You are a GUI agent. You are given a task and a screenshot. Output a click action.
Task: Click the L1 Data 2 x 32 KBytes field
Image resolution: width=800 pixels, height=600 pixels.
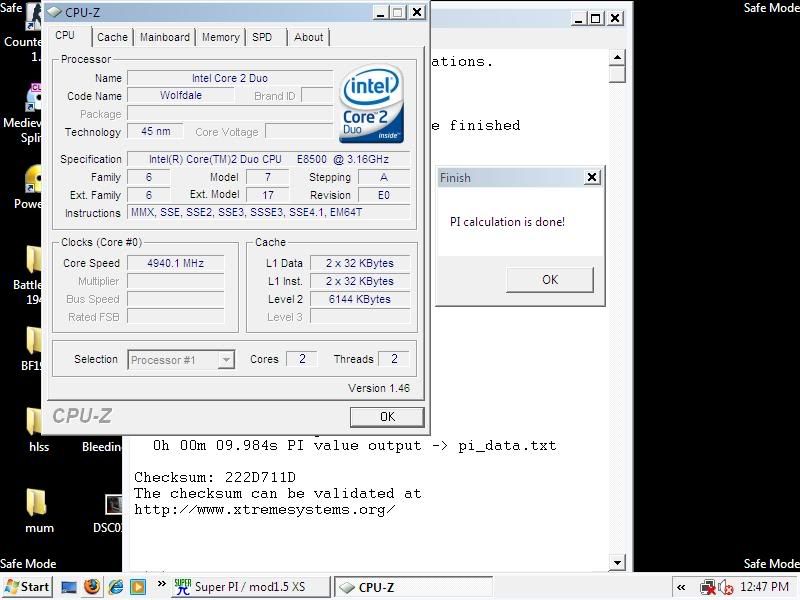(360, 263)
